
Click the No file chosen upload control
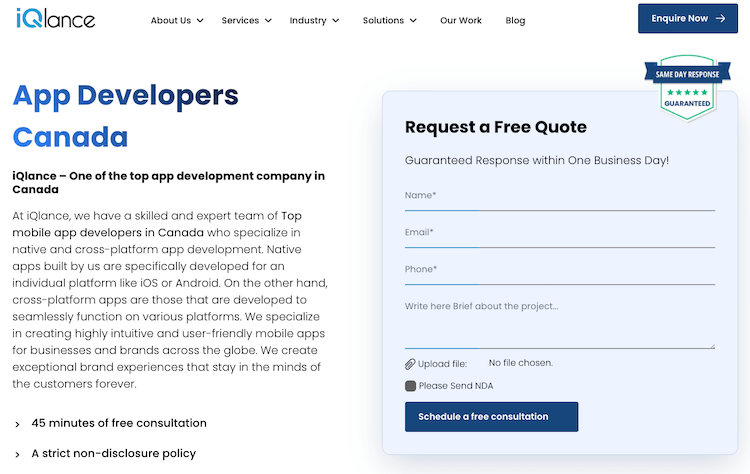[520, 363]
